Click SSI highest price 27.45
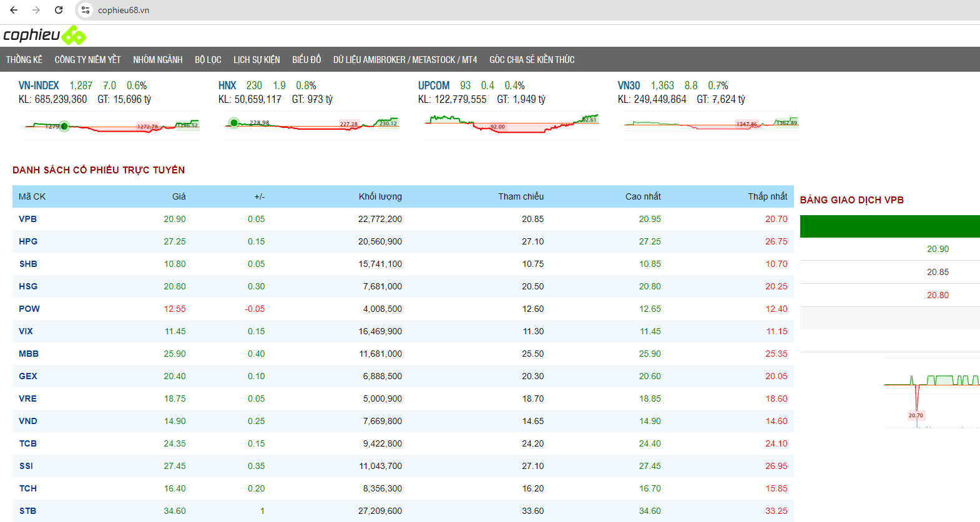The height and width of the screenshot is (522, 980). pos(650,466)
